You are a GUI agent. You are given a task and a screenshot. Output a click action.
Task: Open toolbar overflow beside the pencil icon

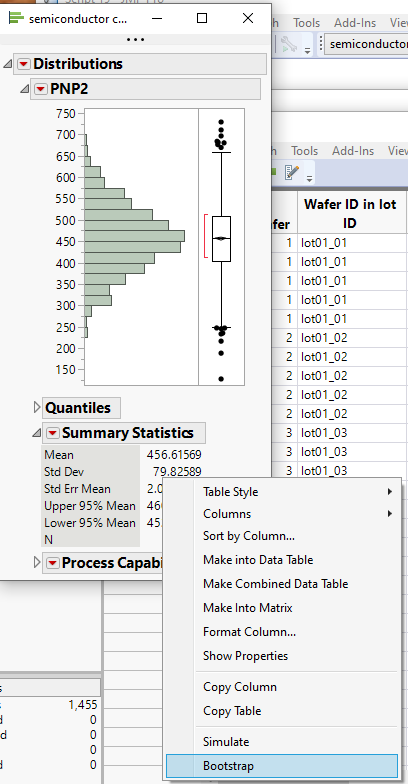[310, 178]
